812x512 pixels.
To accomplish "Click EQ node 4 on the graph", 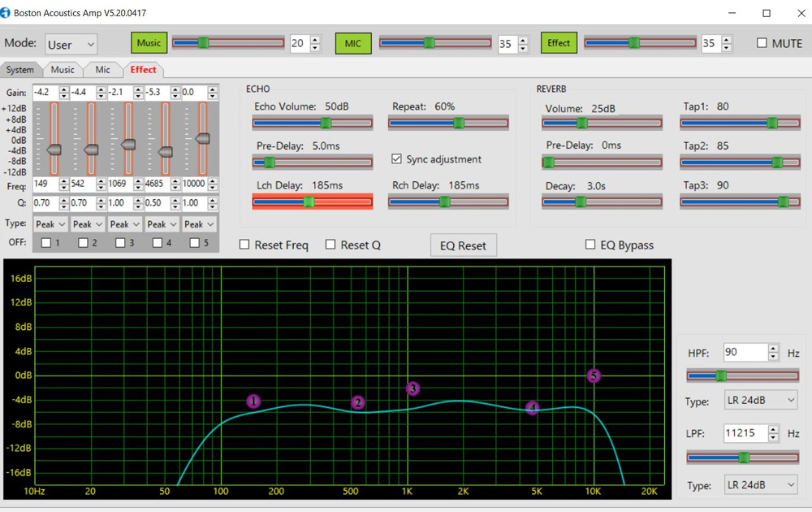I will pos(533,408).
